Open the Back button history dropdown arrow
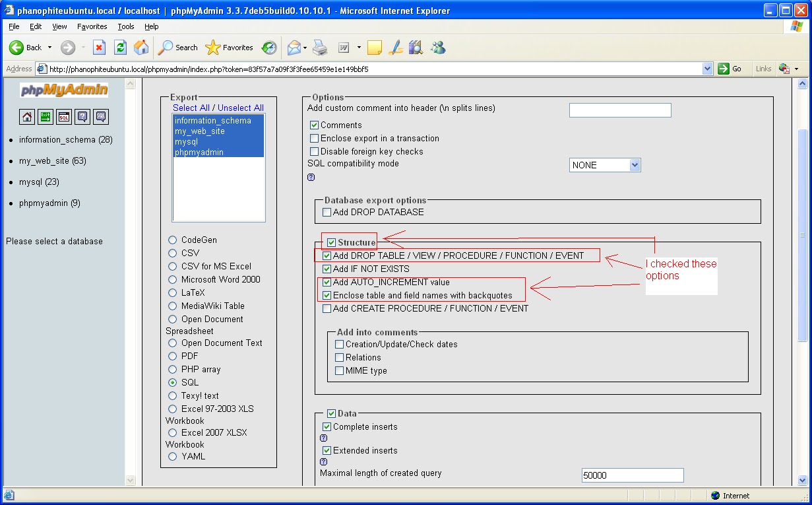The height and width of the screenshot is (505, 812). (x=49, y=48)
